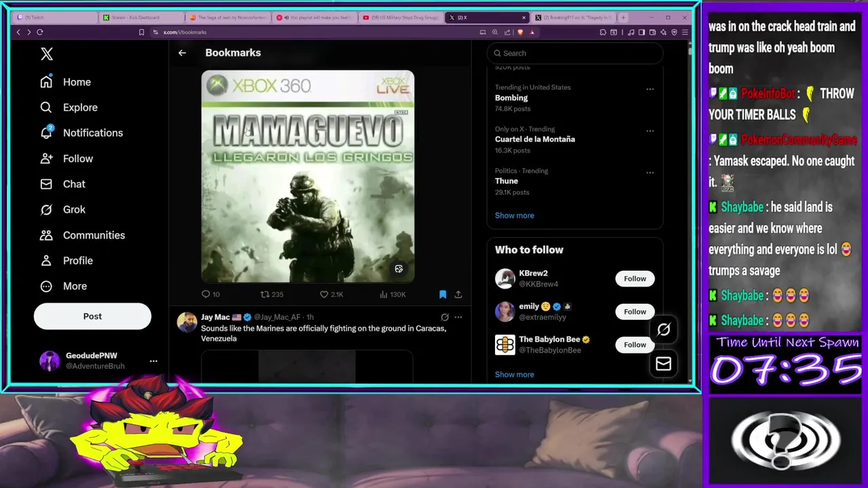Image resolution: width=868 pixels, height=488 pixels.
Task: Click the image edit icon on meme
Action: pos(399,269)
